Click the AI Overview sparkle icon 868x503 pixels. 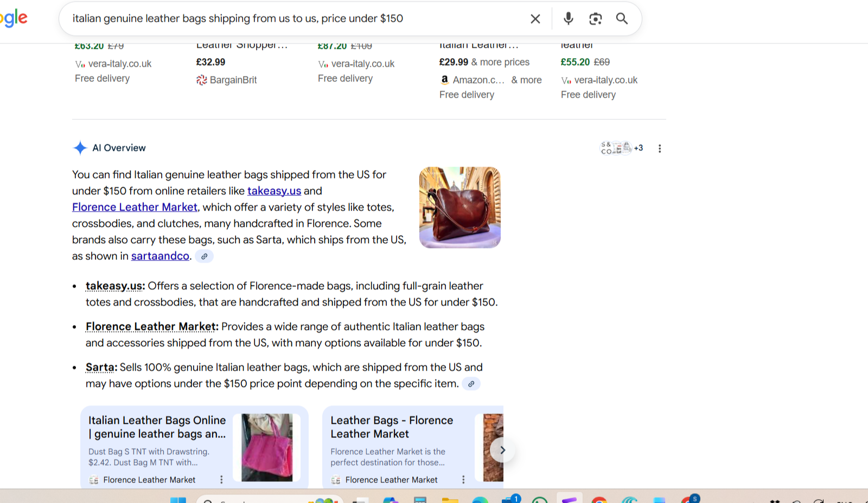[x=80, y=148]
